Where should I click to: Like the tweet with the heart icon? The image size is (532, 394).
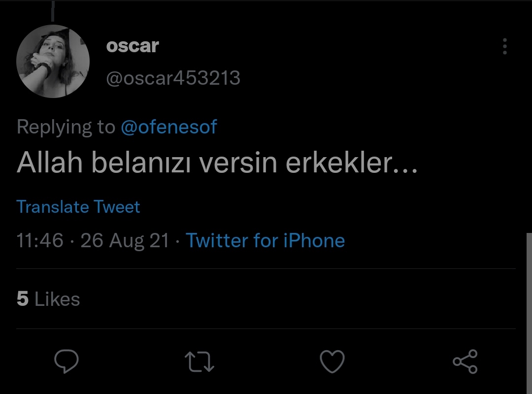click(332, 361)
